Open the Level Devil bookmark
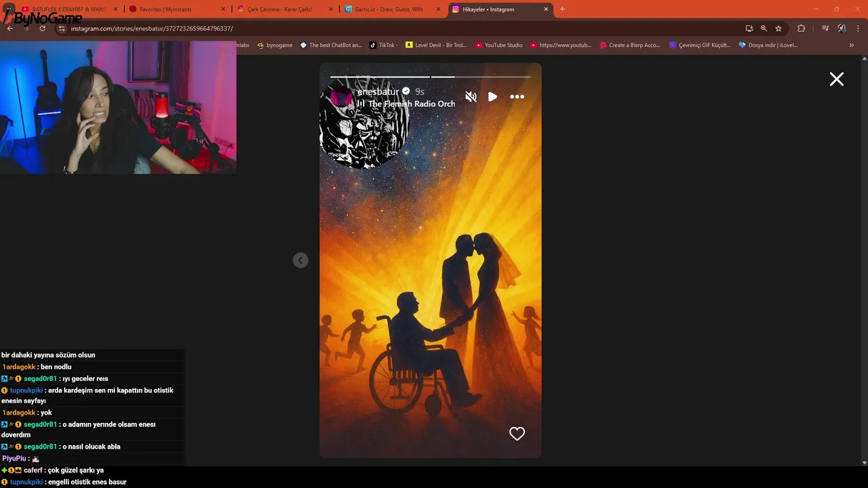 coord(436,45)
